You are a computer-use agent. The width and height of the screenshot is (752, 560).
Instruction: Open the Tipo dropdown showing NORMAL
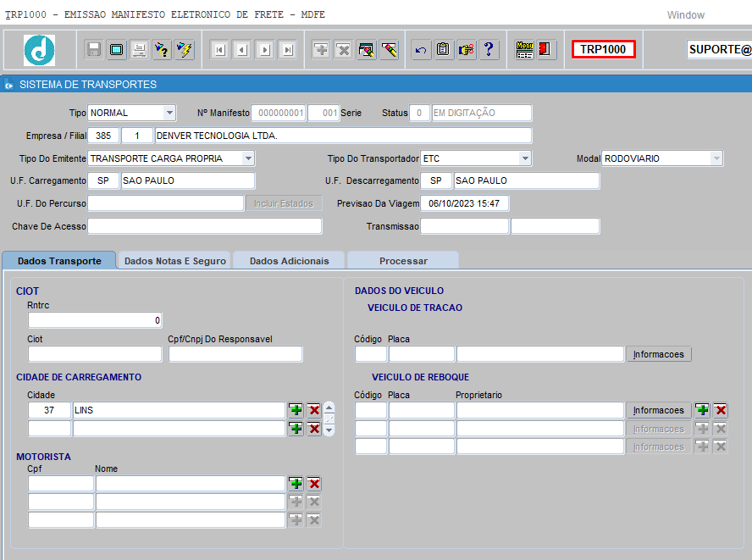(x=169, y=113)
